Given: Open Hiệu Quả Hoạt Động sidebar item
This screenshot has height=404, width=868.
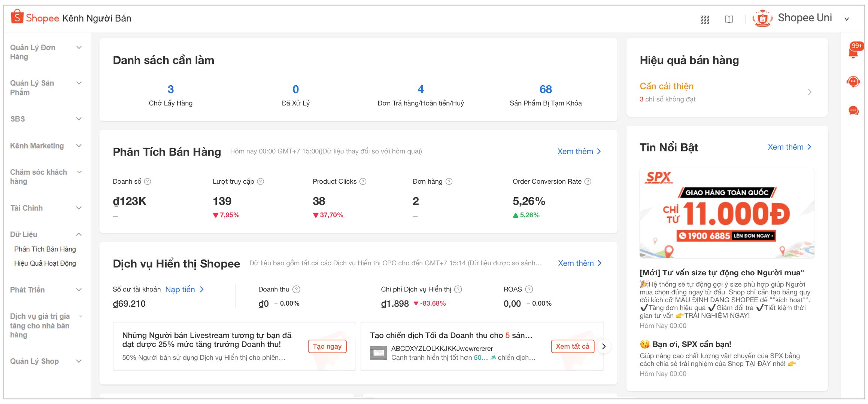Looking at the screenshot, I should click(45, 263).
